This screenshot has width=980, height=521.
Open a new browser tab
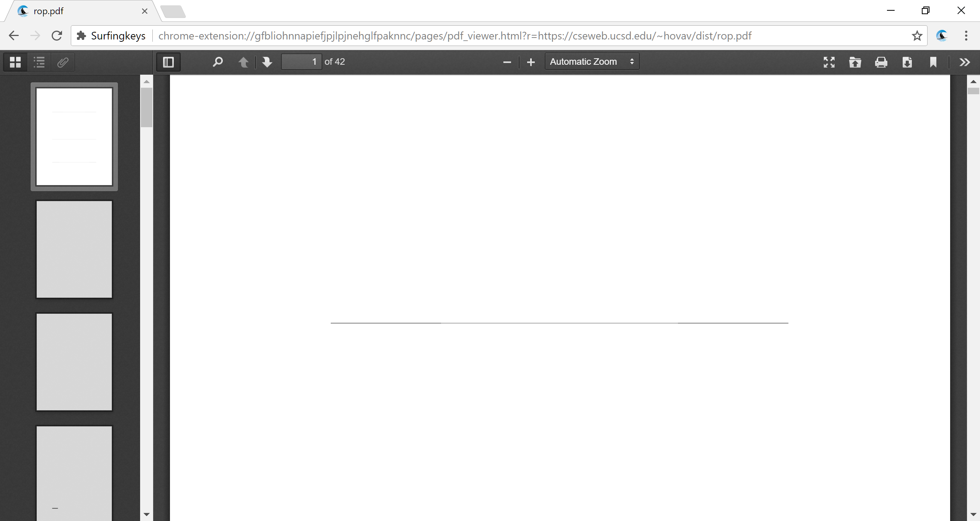[173, 11]
